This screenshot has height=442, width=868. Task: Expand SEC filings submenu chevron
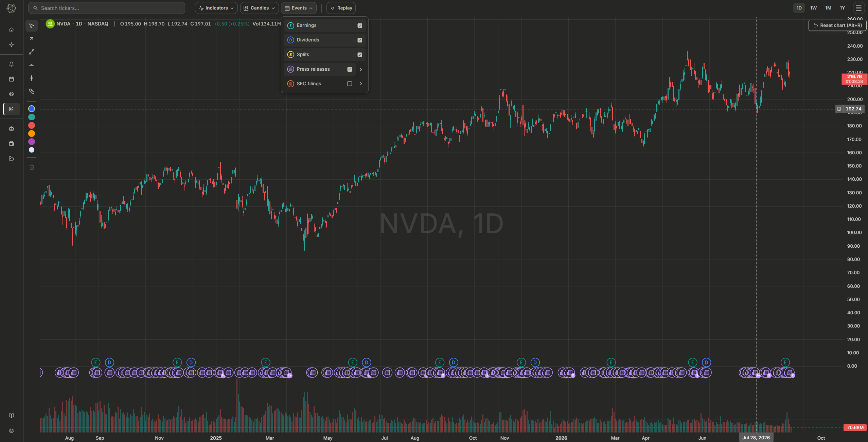pos(361,84)
